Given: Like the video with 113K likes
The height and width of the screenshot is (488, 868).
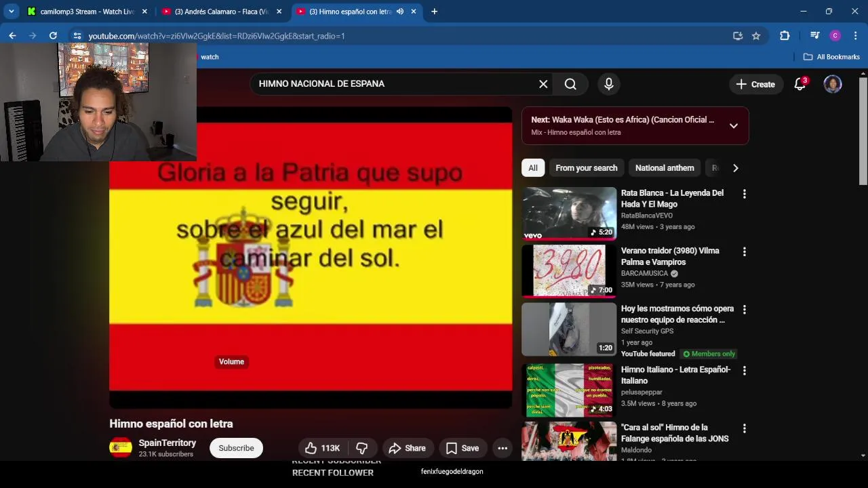Looking at the screenshot, I should [322, 448].
